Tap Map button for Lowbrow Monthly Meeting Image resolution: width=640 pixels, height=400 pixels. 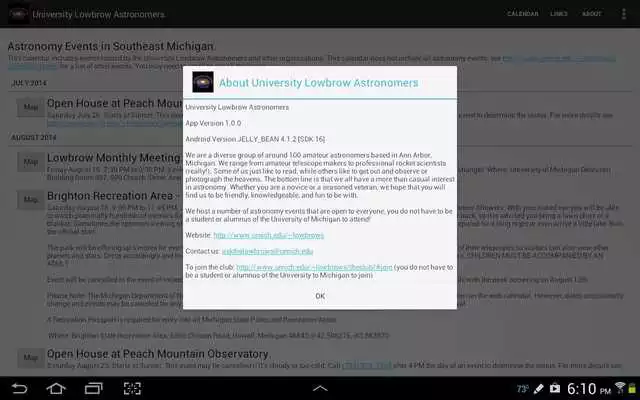pos(31,162)
